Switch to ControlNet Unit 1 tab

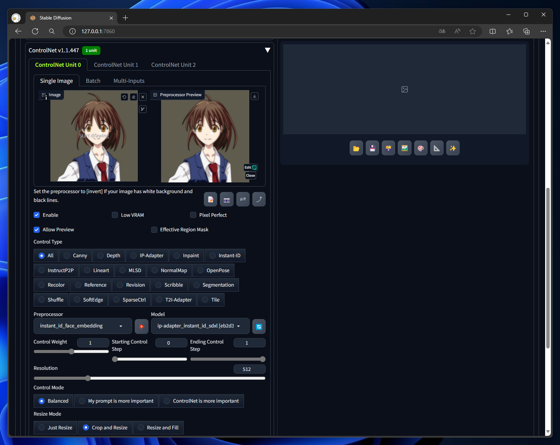(116, 65)
